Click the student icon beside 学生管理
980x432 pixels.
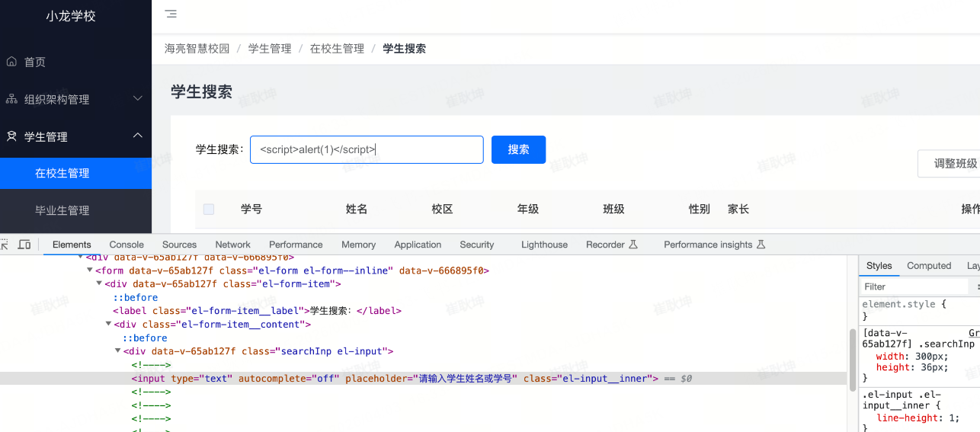click(x=11, y=136)
